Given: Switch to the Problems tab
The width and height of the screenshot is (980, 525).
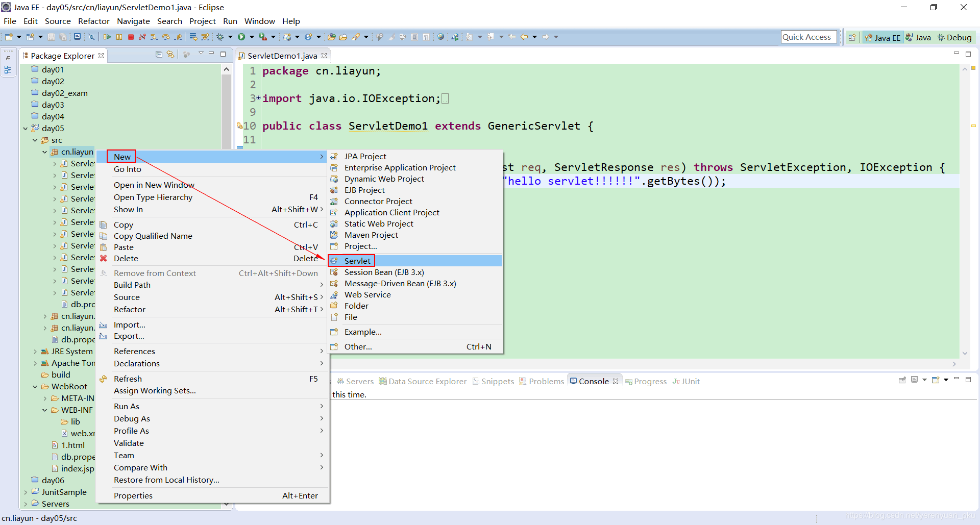Looking at the screenshot, I should coord(542,381).
